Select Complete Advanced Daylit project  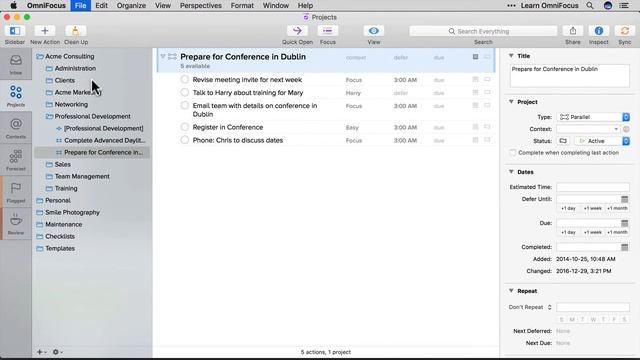(104, 140)
